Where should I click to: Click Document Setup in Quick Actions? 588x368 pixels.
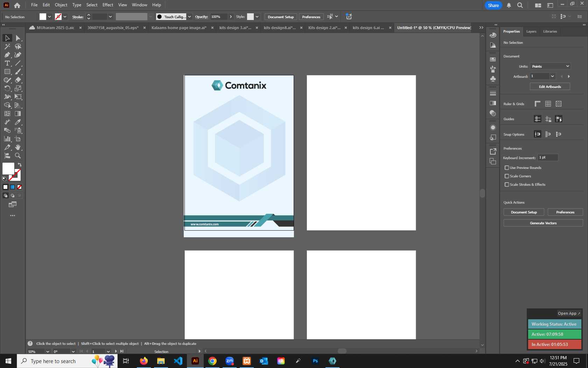click(524, 212)
